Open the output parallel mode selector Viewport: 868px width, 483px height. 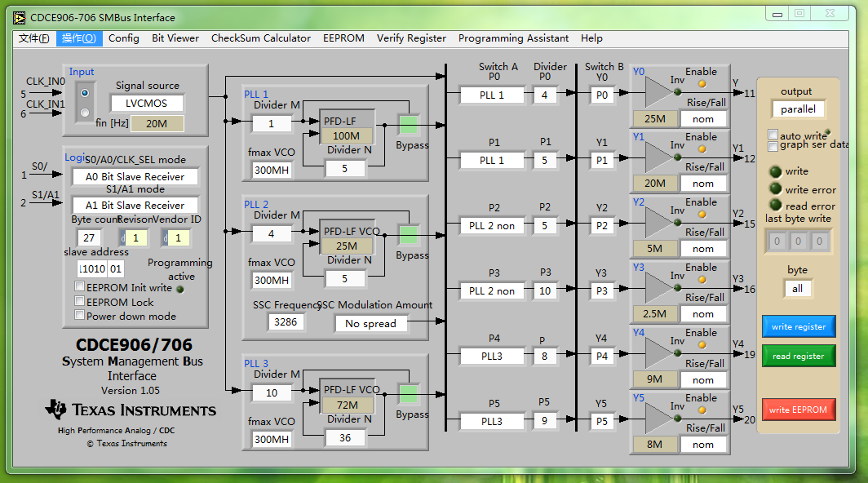[797, 109]
